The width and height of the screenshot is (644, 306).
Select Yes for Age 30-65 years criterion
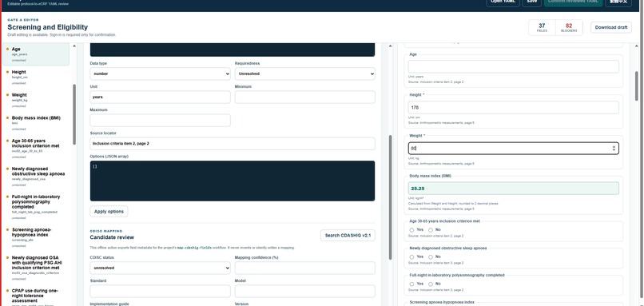(x=411, y=230)
